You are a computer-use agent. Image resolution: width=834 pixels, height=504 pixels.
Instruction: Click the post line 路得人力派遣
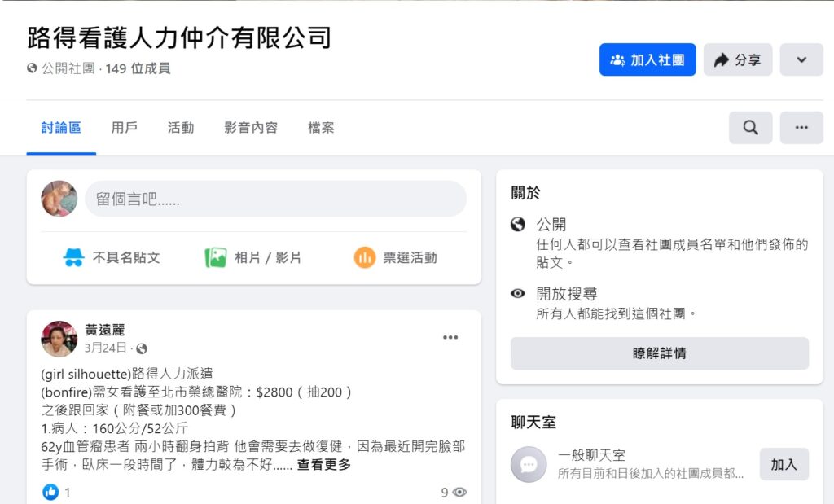pos(172,374)
